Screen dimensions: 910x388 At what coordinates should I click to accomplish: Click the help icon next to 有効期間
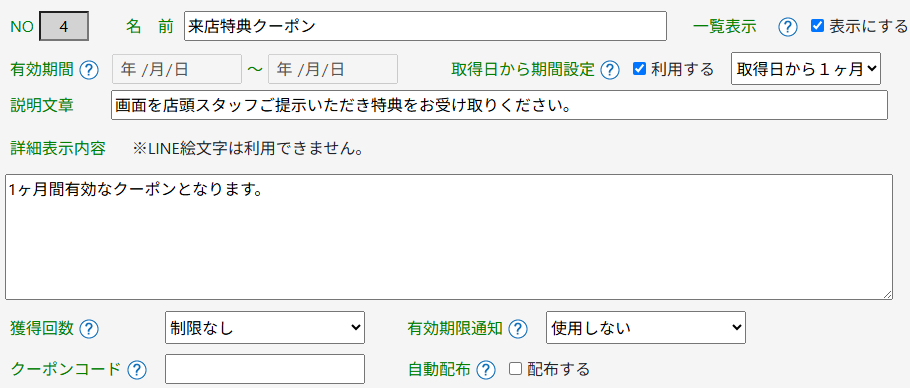click(x=89, y=70)
